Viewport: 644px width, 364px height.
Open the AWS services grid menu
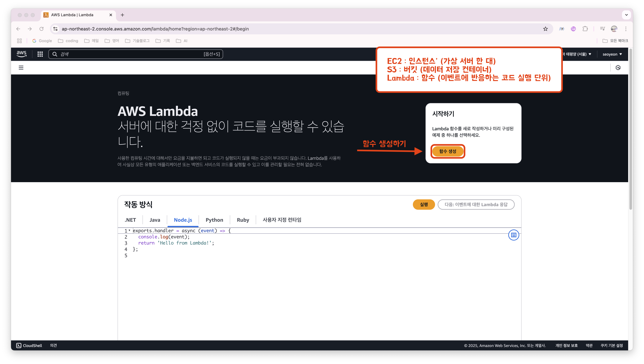40,54
